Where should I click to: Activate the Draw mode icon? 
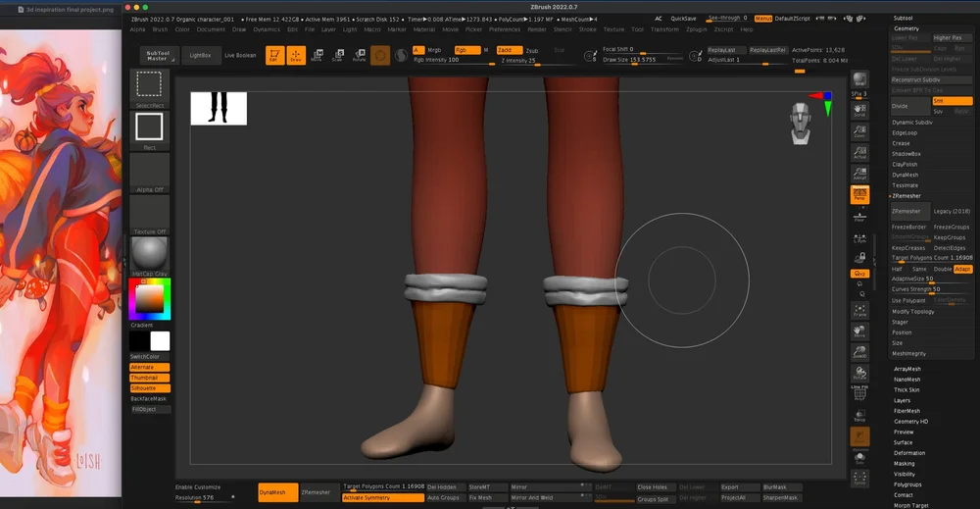[x=296, y=55]
